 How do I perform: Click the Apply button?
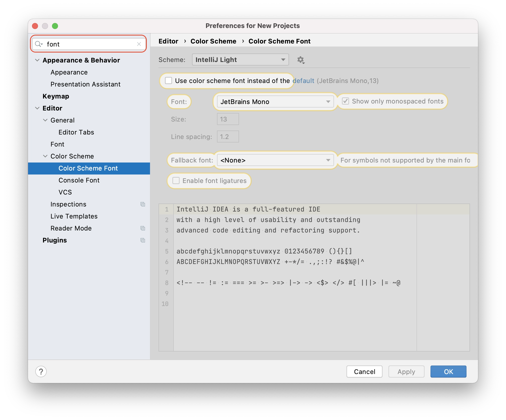point(405,371)
